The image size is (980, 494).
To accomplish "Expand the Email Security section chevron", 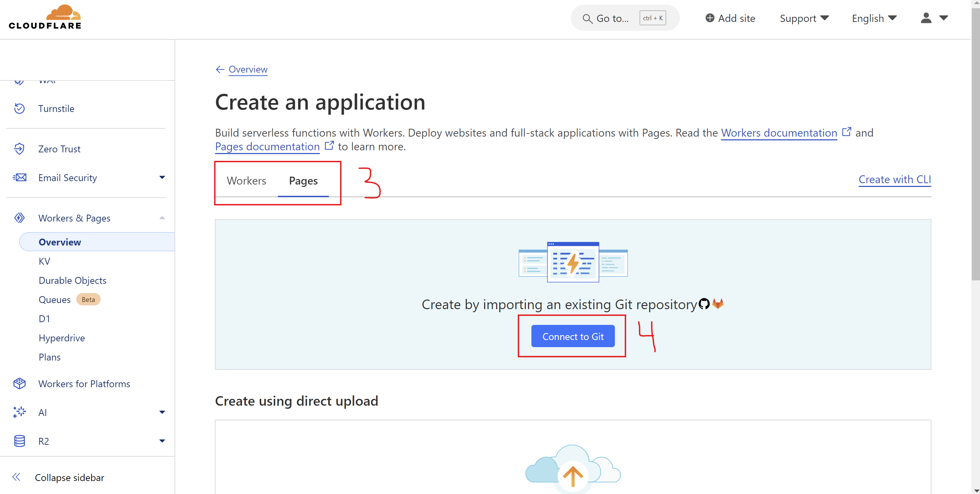I will [x=162, y=177].
